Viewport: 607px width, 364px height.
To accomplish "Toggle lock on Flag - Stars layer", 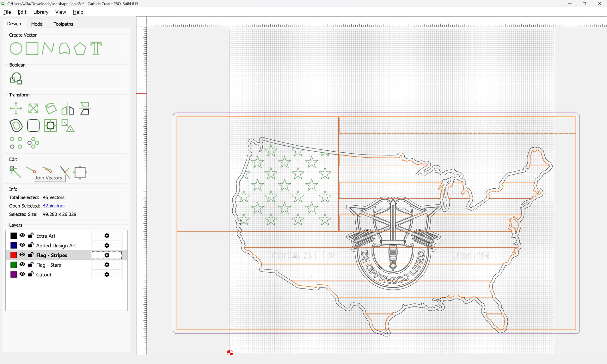I will point(31,264).
